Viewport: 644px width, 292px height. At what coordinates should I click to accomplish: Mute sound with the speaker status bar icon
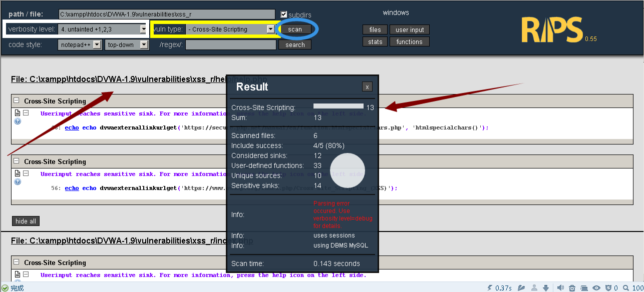pyautogui.click(x=560, y=288)
